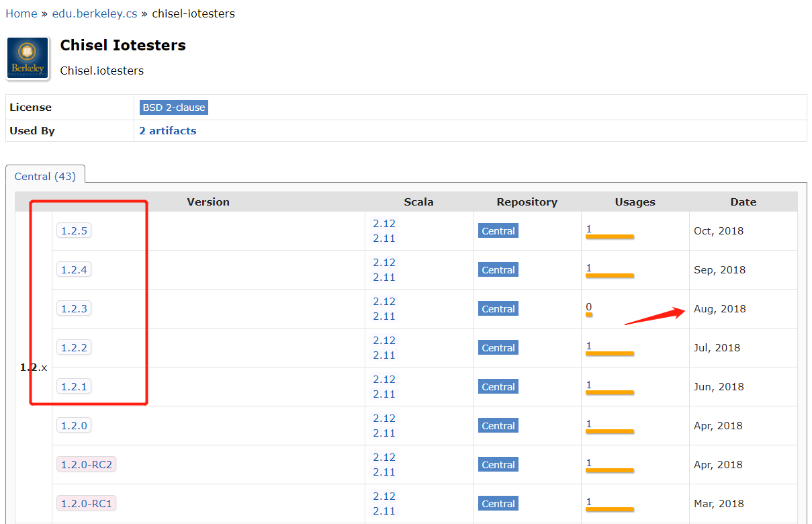
Task: Click usages count for version 1.2.0-RC1
Action: (589, 502)
